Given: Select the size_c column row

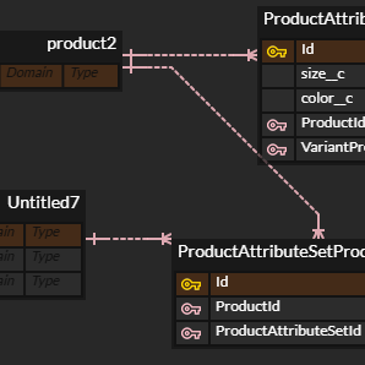Looking at the screenshot, I should [x=313, y=76].
